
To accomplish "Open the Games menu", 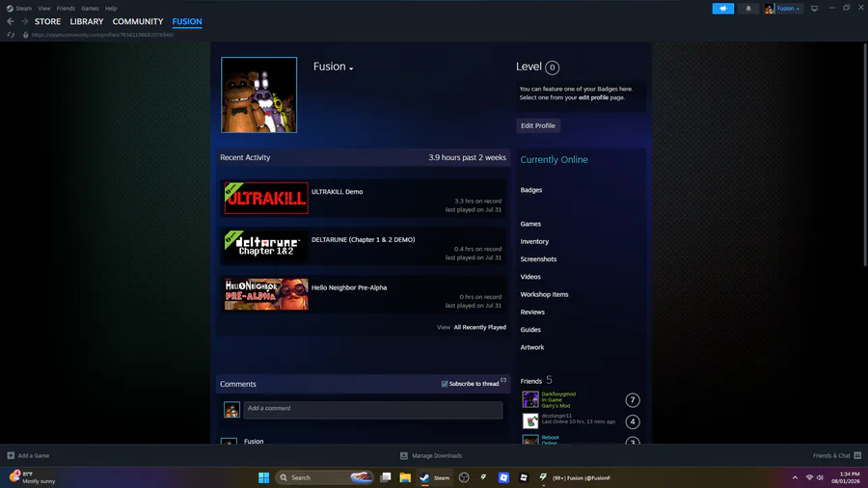I will tap(90, 9).
